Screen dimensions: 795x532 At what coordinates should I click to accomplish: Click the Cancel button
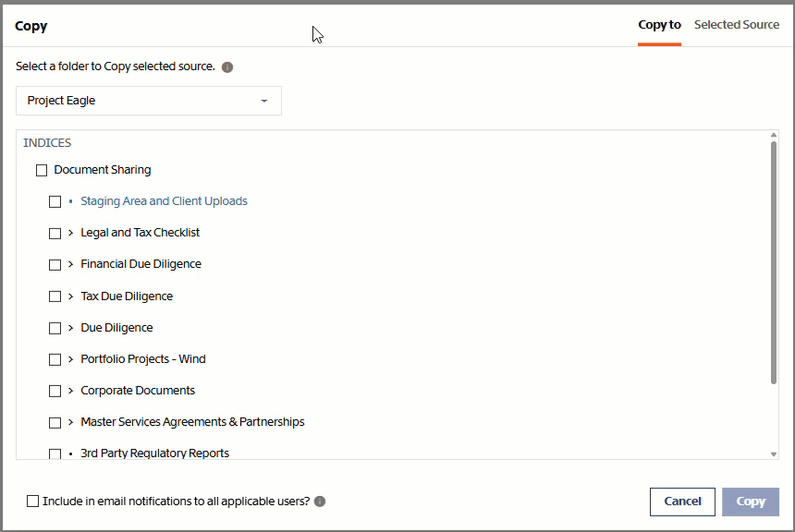(x=682, y=502)
